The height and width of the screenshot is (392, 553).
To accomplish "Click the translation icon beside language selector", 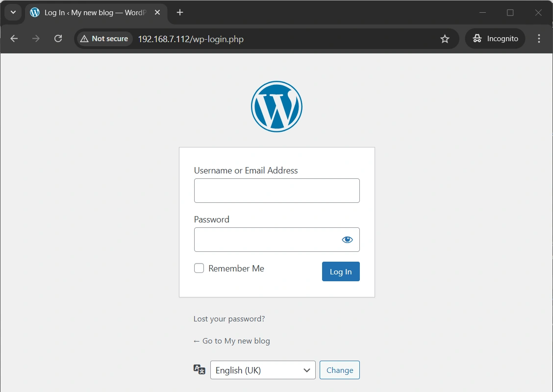I will point(199,369).
